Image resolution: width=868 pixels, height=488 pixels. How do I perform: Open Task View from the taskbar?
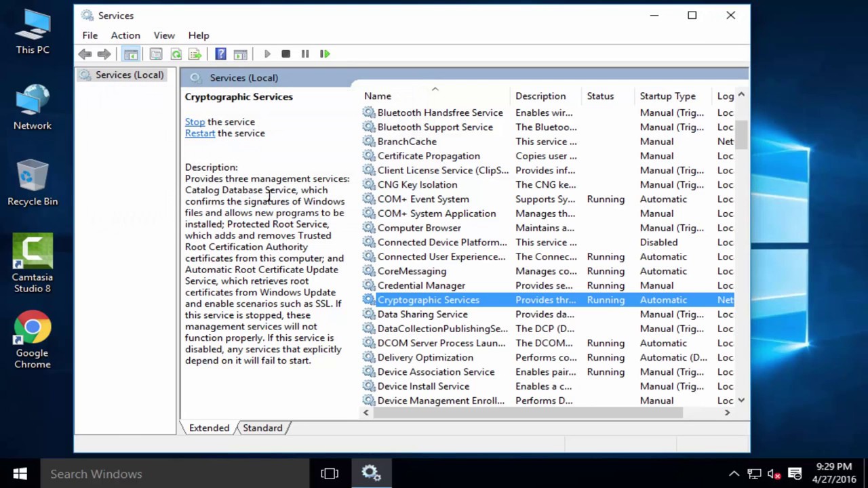[330, 474]
